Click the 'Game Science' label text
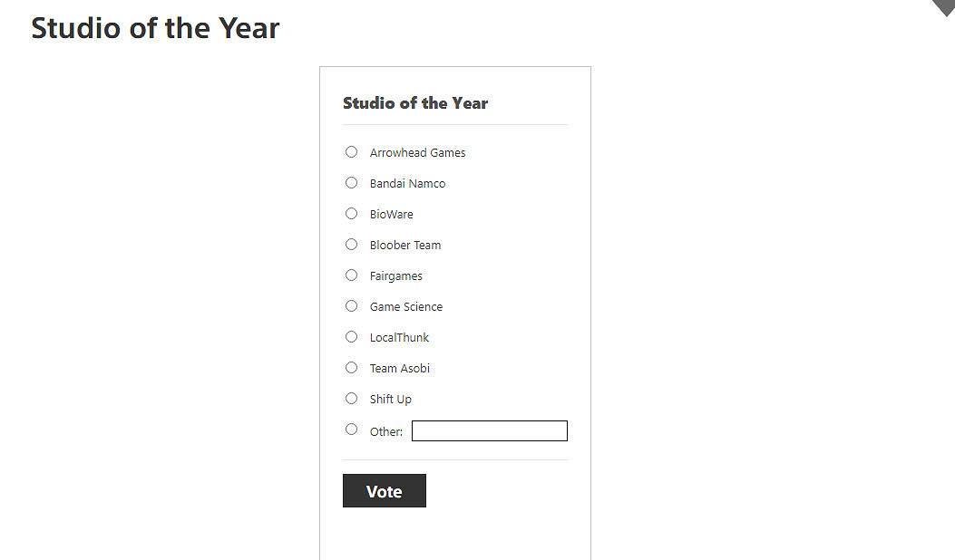 click(405, 307)
